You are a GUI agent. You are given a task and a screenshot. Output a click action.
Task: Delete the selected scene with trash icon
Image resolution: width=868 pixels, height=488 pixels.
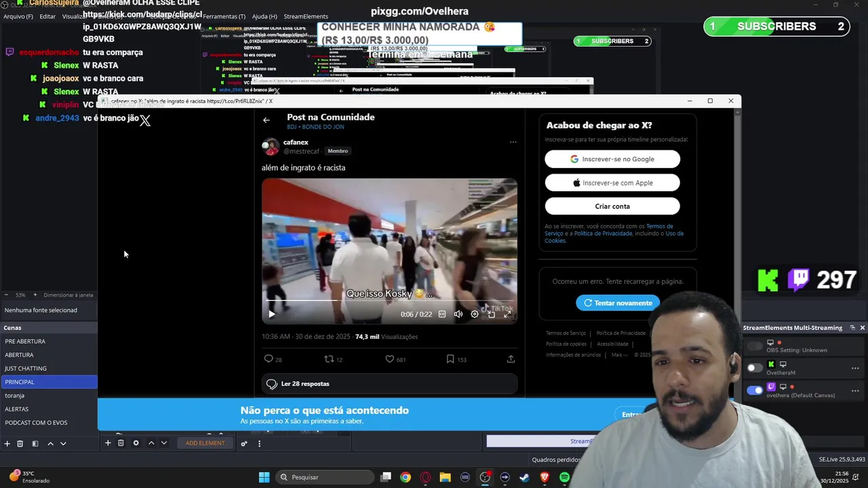20,443
